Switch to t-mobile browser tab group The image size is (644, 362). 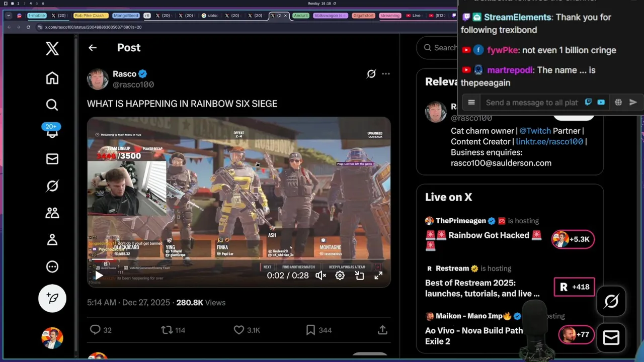click(x=37, y=16)
